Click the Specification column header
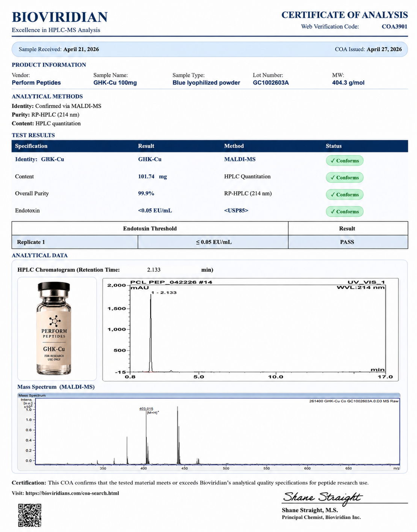This screenshot has height=532, width=417. [x=31, y=146]
